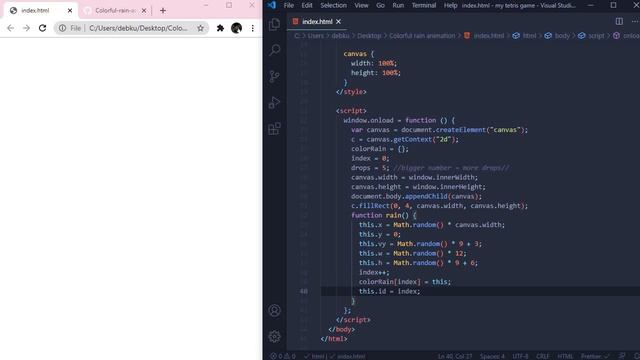640x360 pixels.
Task: Open the Extensions view
Action: coord(275,129)
